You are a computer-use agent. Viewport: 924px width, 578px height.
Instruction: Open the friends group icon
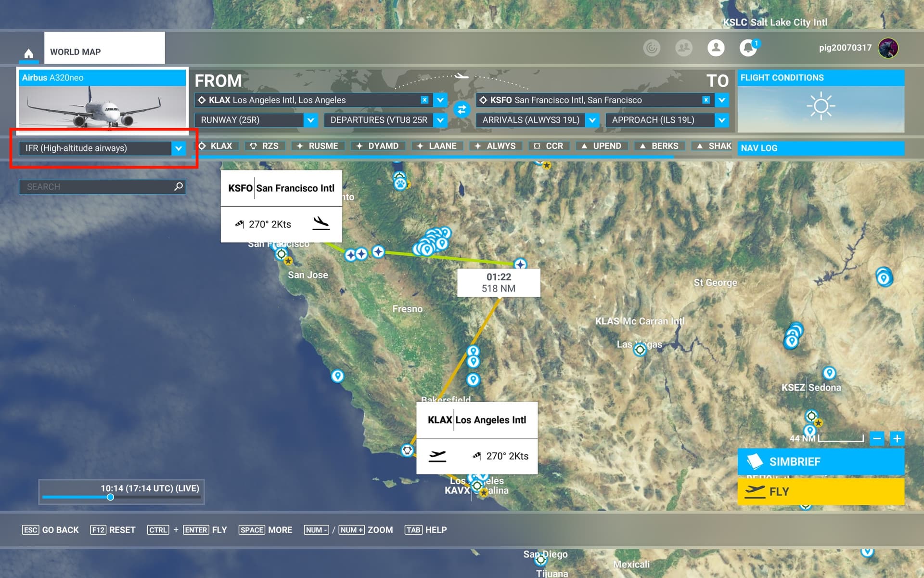683,48
